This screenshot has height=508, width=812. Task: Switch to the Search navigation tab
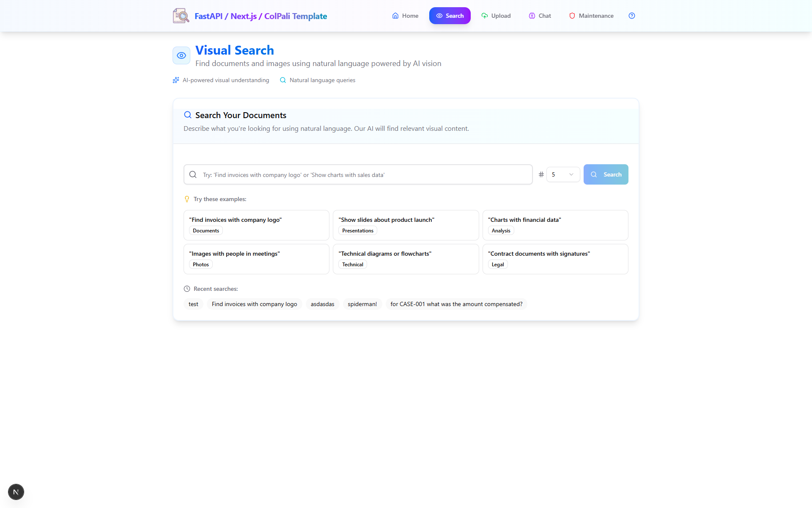click(x=450, y=16)
